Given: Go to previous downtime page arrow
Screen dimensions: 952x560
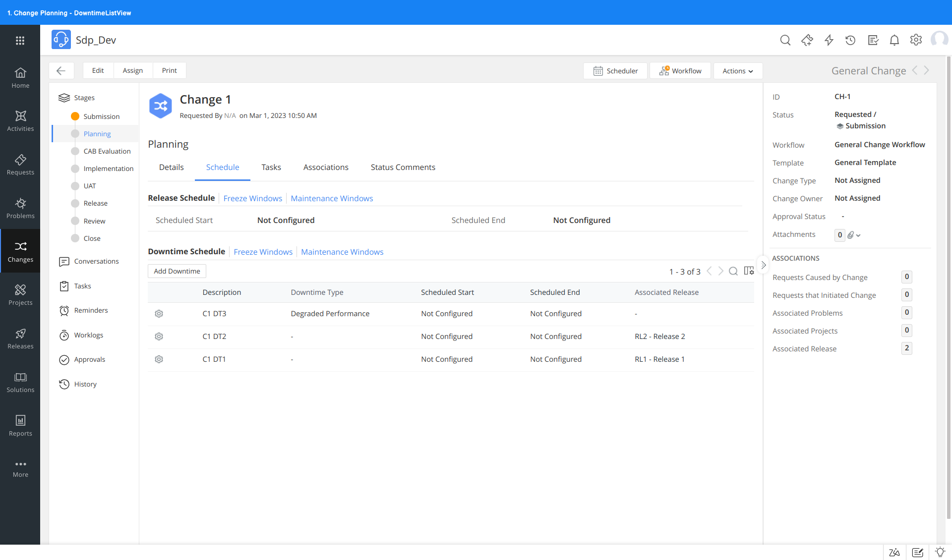Looking at the screenshot, I should [709, 271].
